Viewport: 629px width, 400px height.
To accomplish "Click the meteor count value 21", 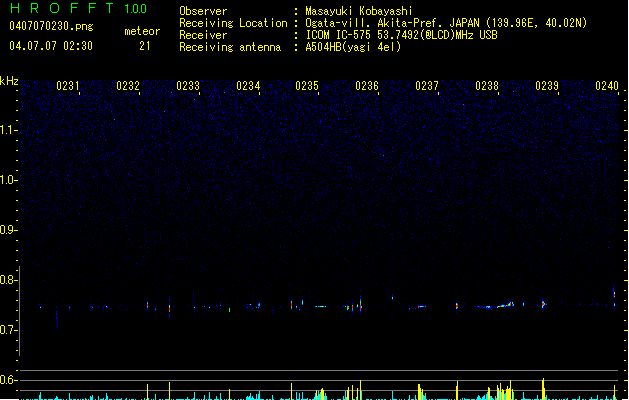I will click(x=145, y=46).
